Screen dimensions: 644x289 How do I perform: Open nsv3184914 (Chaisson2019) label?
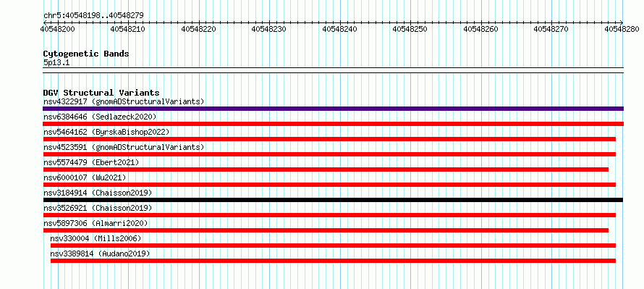tap(98, 193)
